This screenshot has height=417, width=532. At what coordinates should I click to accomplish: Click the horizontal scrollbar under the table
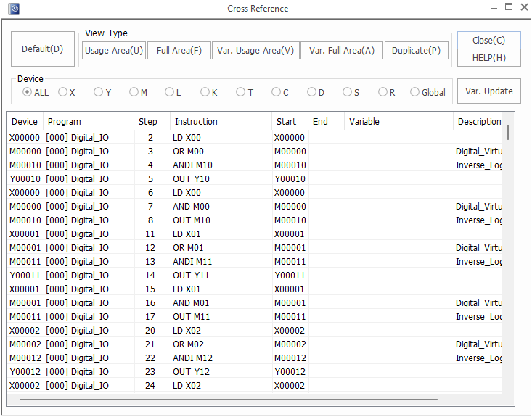pyautogui.click(x=229, y=400)
